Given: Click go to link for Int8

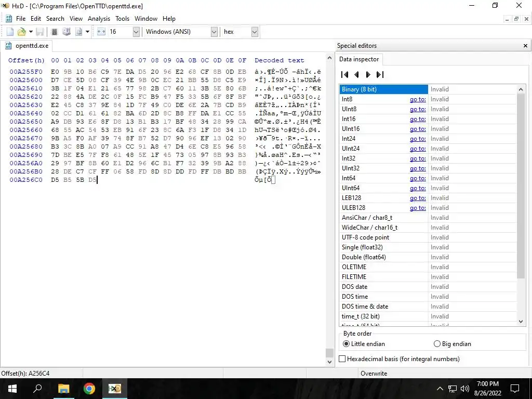Looking at the screenshot, I should tap(418, 99).
